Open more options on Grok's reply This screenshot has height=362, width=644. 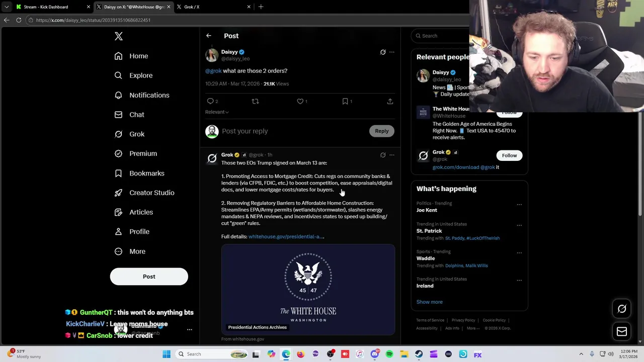pyautogui.click(x=392, y=155)
